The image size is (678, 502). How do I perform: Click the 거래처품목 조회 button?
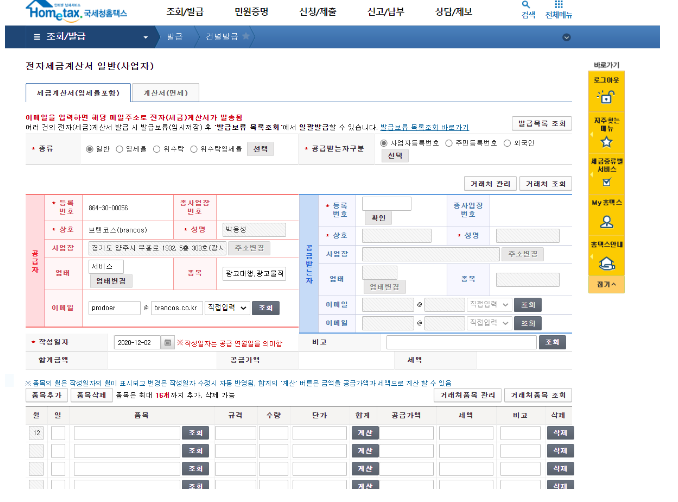point(538,395)
